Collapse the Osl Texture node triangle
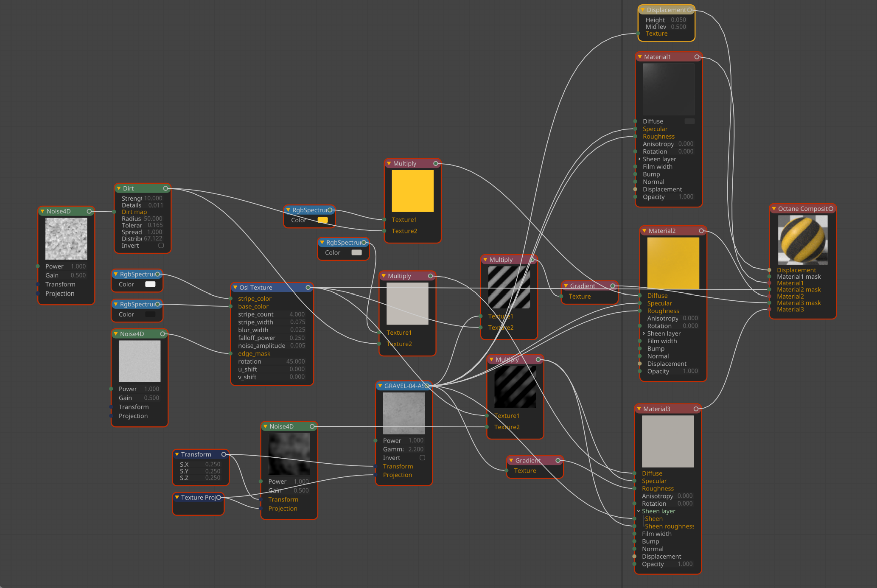Image resolution: width=877 pixels, height=588 pixels. (x=235, y=288)
